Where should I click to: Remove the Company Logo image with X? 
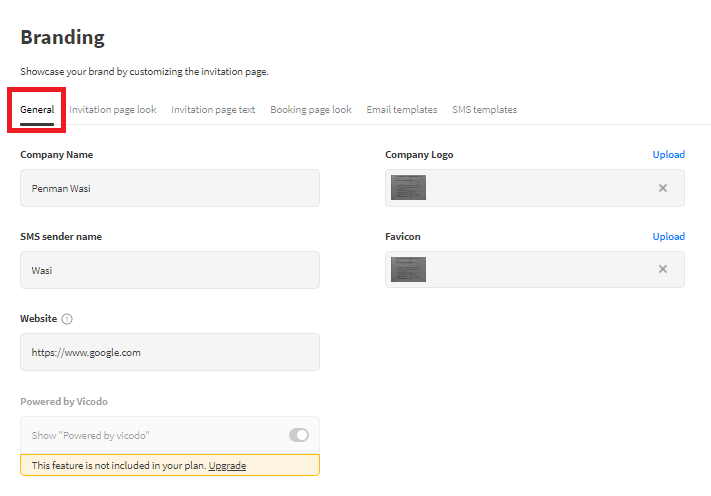[x=662, y=188]
